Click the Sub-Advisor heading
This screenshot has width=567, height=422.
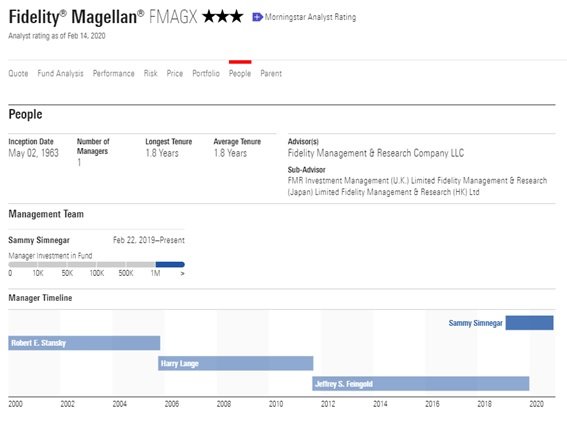pos(307,170)
